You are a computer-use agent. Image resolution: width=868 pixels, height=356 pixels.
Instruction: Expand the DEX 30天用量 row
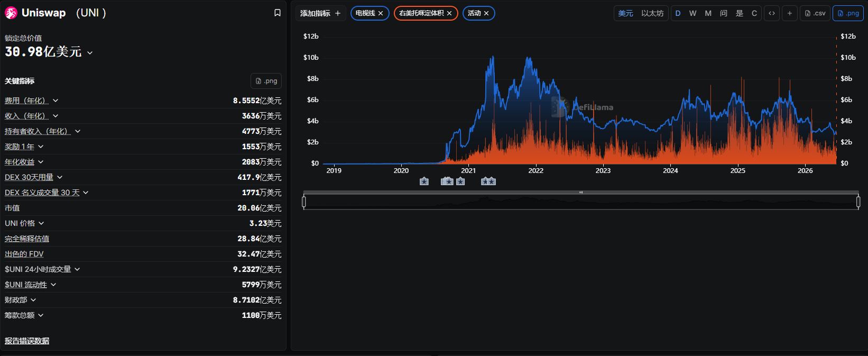60,177
